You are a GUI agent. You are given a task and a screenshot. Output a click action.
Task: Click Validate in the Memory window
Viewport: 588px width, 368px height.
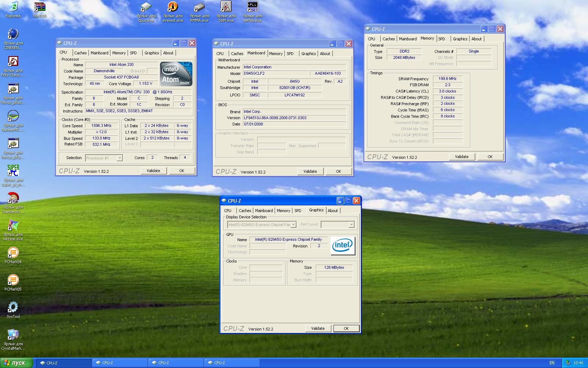point(462,157)
